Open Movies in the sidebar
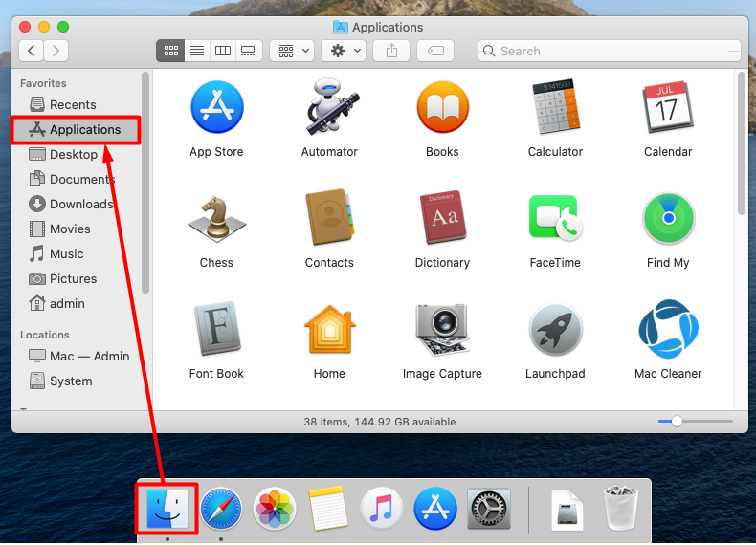 point(77,229)
